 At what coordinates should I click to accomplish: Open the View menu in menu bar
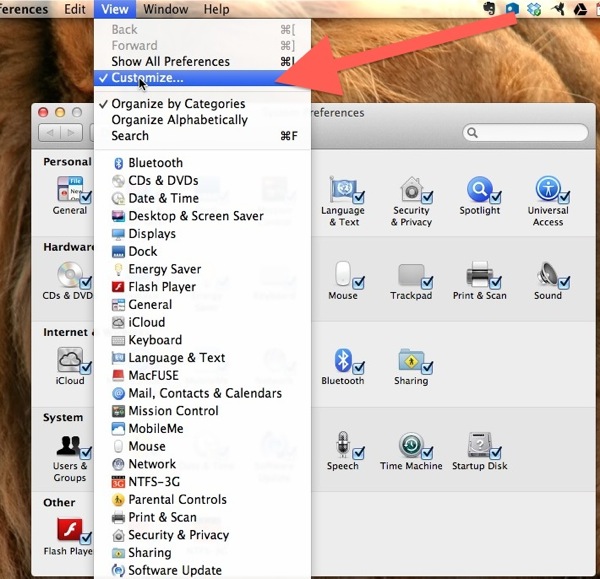click(x=115, y=9)
